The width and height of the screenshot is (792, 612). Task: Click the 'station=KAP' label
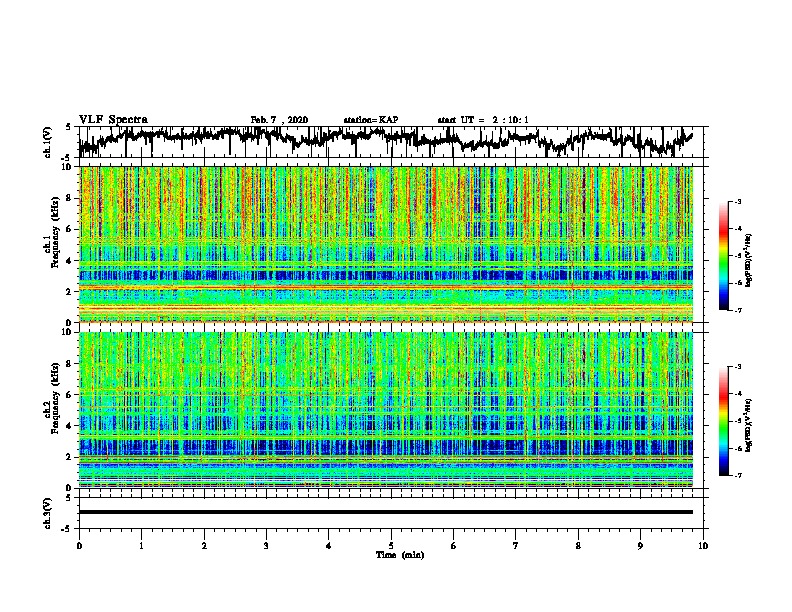[x=371, y=120]
